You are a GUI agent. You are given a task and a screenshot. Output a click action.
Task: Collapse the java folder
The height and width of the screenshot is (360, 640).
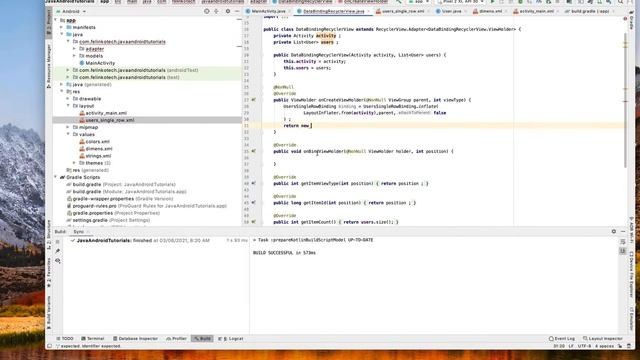[62, 34]
